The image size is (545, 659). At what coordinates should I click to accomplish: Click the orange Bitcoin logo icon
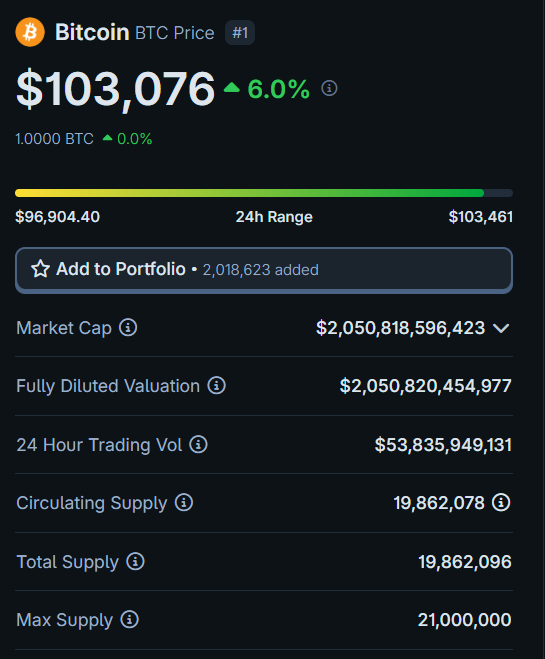pyautogui.click(x=30, y=32)
